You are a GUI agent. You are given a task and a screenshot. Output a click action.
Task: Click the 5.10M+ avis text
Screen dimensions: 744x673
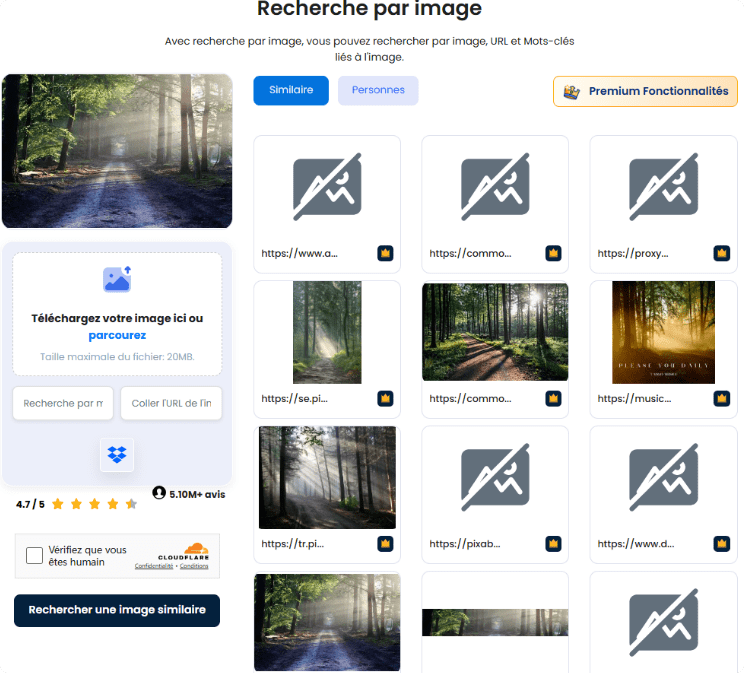coord(197,494)
